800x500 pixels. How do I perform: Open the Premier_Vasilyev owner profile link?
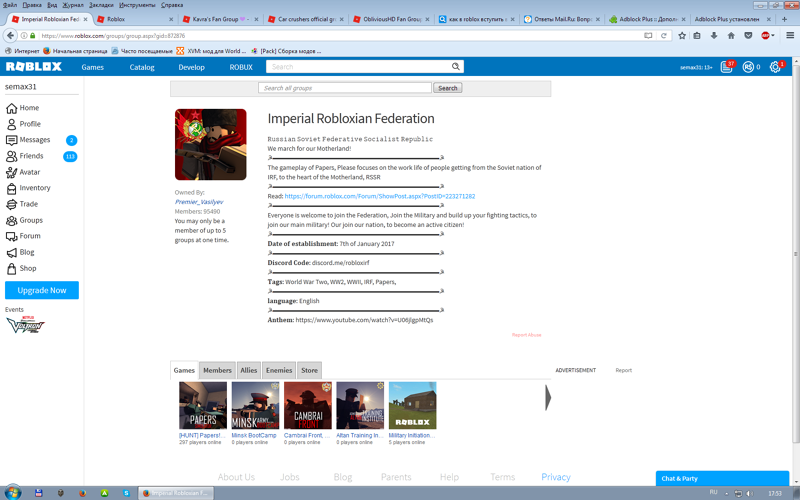(x=199, y=202)
